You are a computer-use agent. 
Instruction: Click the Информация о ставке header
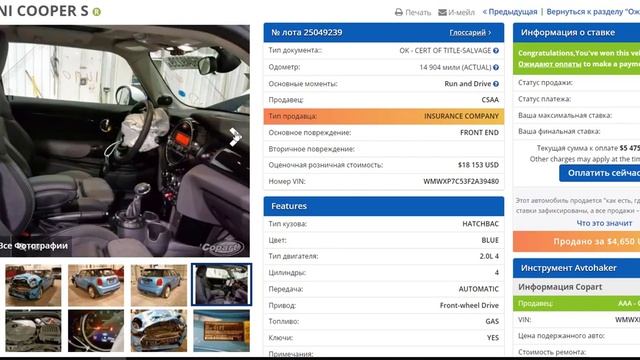[576, 32]
